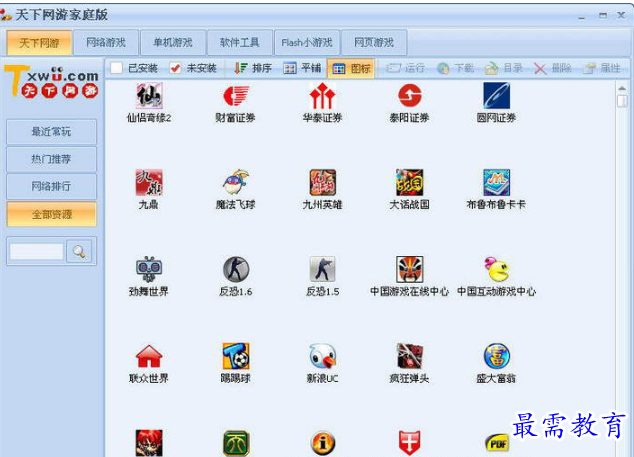The height and width of the screenshot is (457, 634).
Task: Open the 中国游戏在线中心 icon
Action: 410,269
